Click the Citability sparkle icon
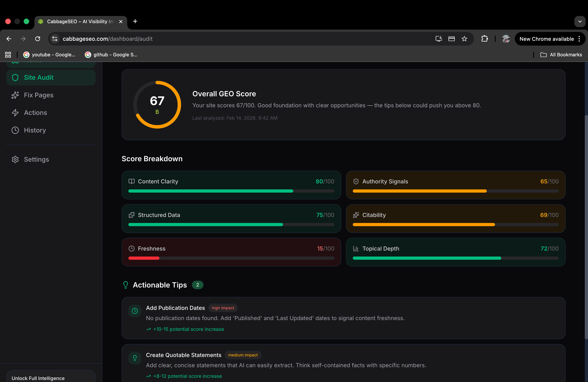588x382 pixels. (356, 215)
